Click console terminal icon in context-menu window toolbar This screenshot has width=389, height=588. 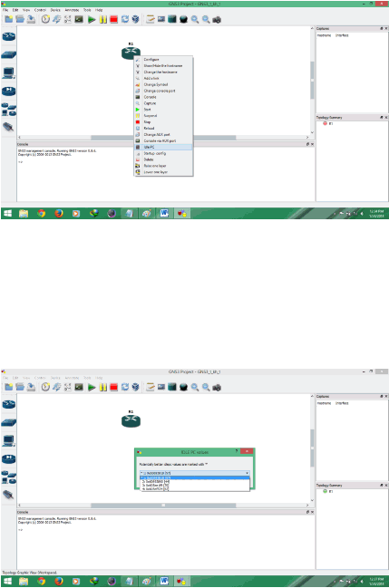click(x=79, y=19)
